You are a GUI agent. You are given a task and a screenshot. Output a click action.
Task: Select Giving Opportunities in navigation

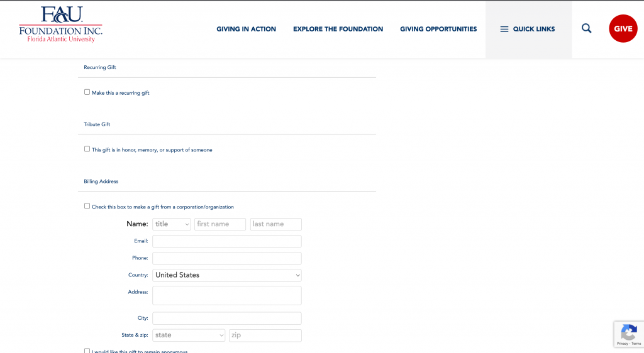(x=438, y=29)
